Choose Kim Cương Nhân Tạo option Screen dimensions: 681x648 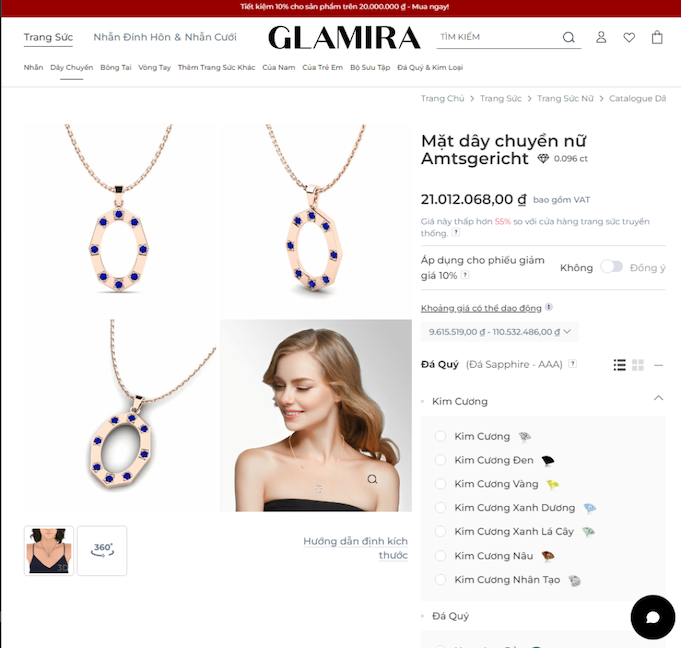[440, 579]
